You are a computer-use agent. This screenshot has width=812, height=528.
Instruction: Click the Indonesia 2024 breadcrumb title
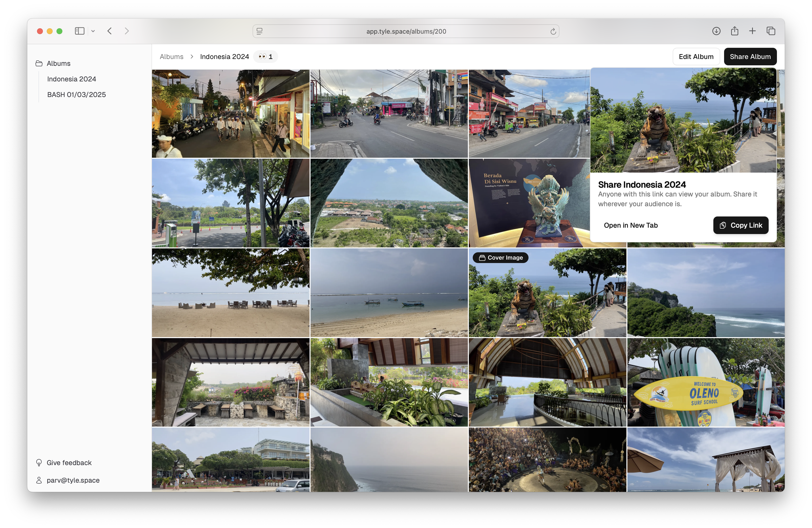225,57
